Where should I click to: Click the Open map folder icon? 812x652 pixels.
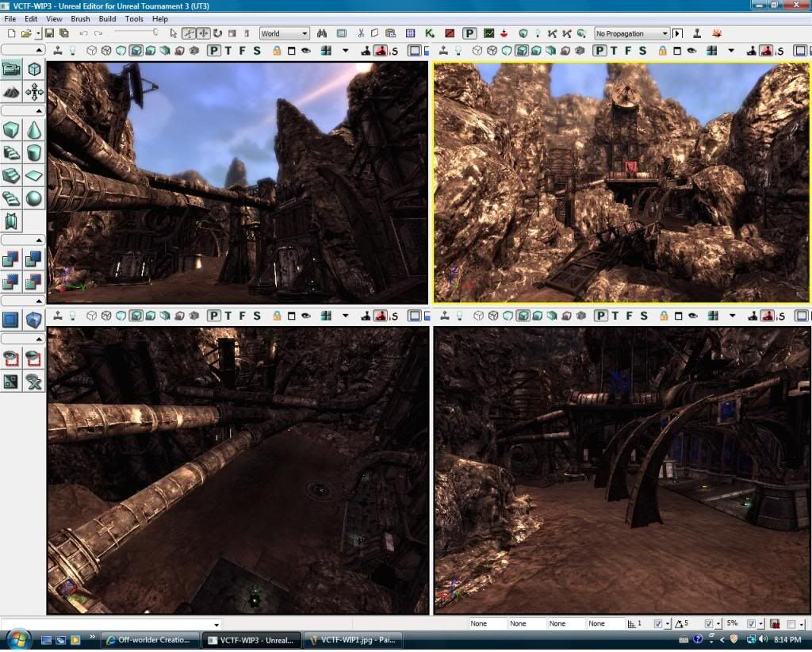(26, 33)
